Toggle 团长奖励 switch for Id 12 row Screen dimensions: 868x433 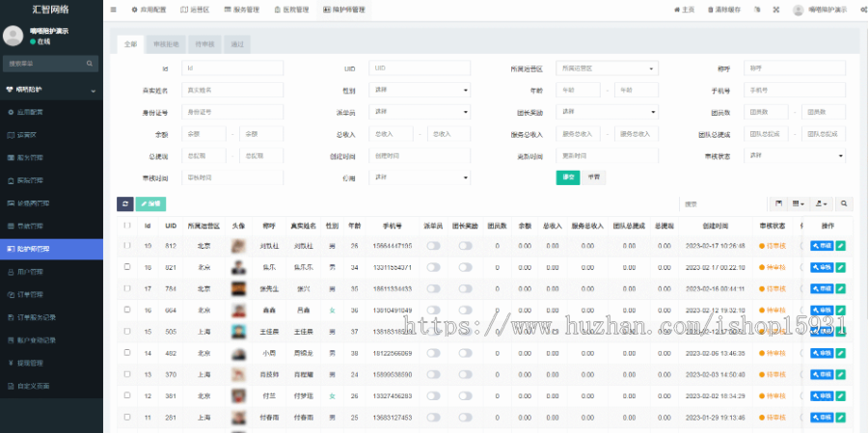pos(465,396)
